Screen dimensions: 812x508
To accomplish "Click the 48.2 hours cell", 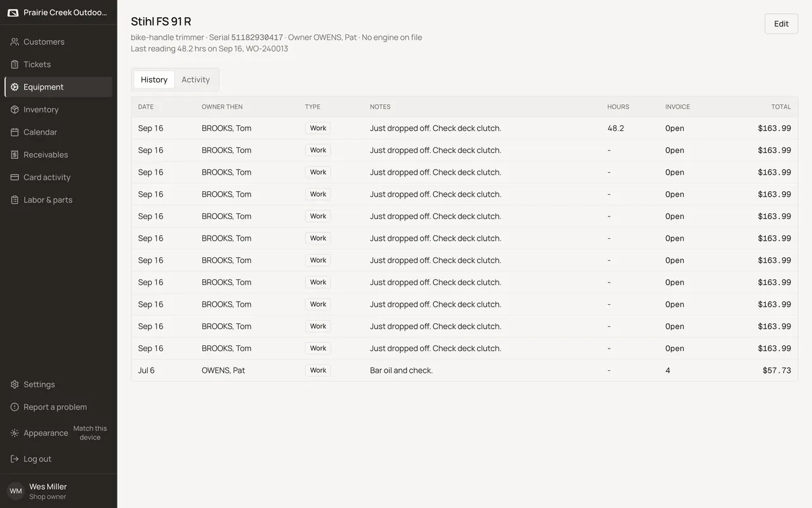I will pyautogui.click(x=615, y=128).
